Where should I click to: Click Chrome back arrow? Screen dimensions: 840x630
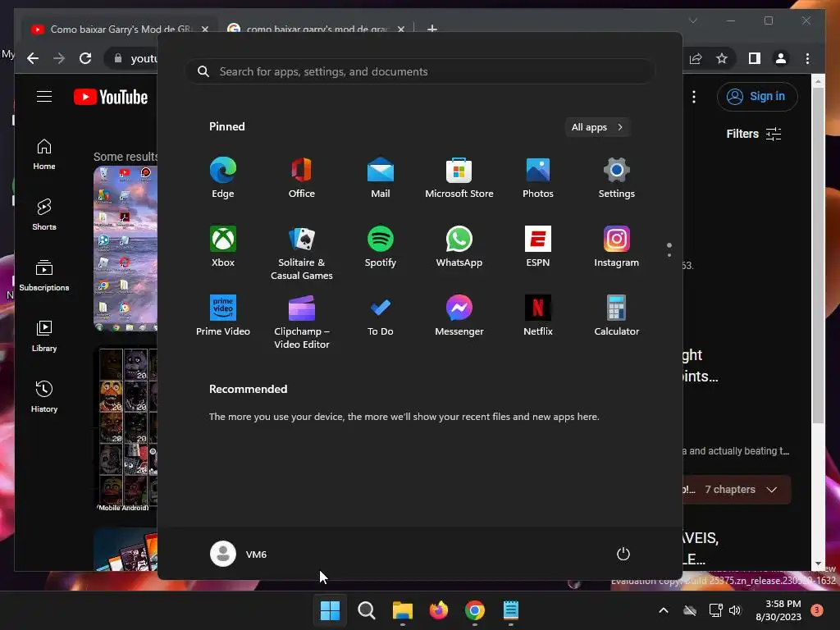pos(33,58)
